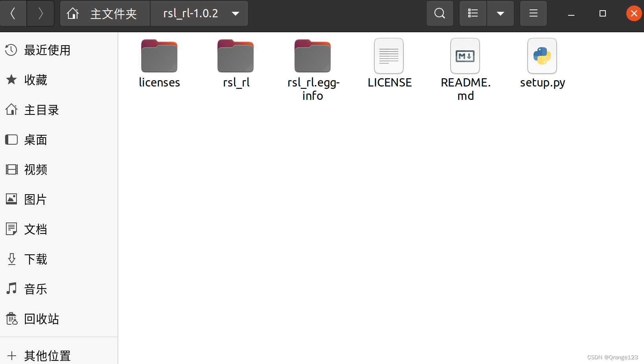Switch to list view with the view toggle

(x=473, y=13)
